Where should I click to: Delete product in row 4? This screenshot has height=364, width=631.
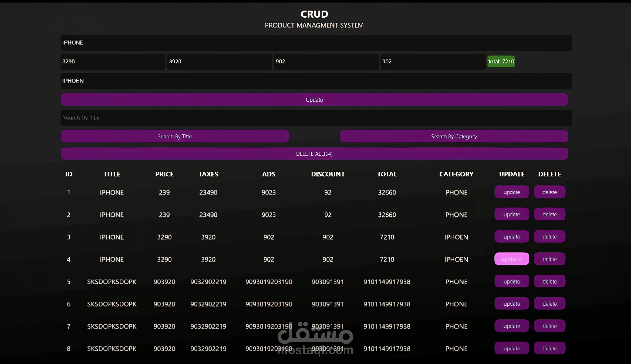[549, 259]
